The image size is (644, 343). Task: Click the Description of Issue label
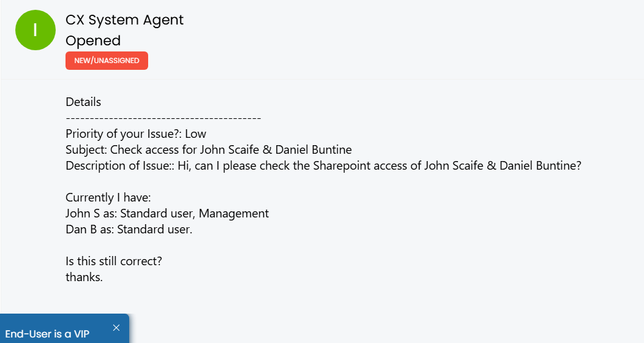point(120,165)
